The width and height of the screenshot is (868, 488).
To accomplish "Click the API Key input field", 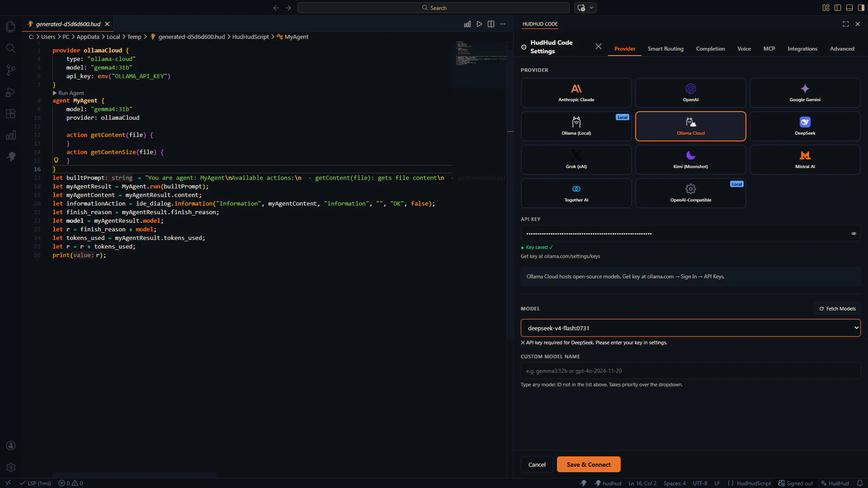I will (690, 234).
